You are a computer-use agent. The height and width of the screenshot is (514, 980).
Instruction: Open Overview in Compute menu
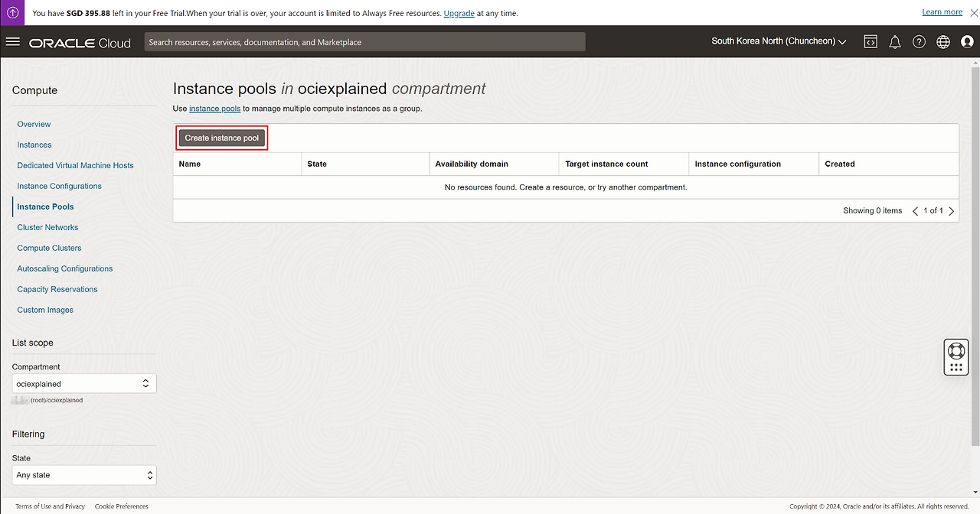click(34, 124)
